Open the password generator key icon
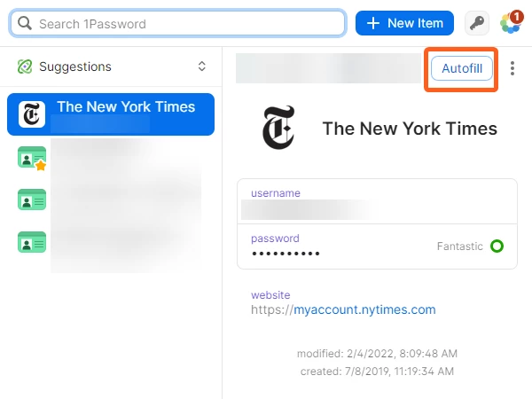 (x=477, y=23)
